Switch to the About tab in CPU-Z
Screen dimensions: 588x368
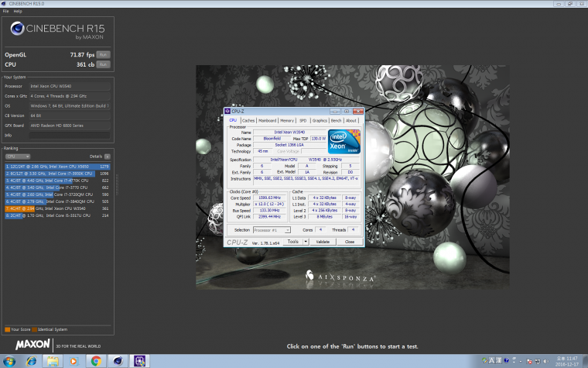coord(351,121)
